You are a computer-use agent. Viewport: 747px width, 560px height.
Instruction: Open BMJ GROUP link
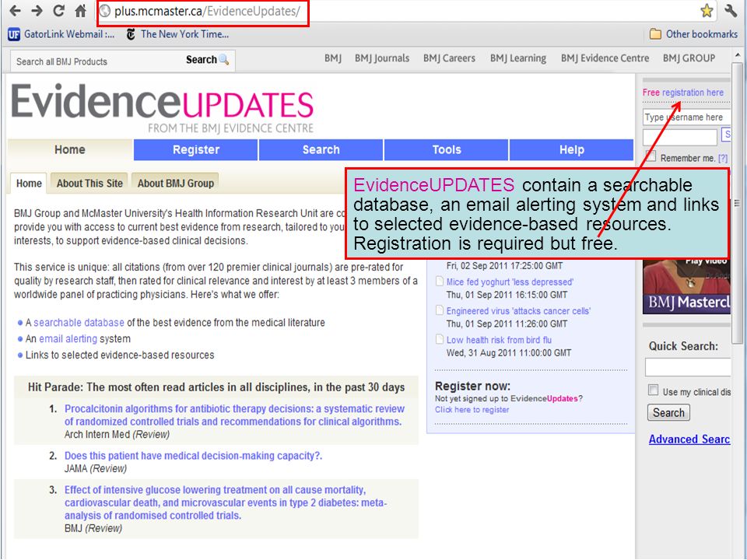pos(689,58)
